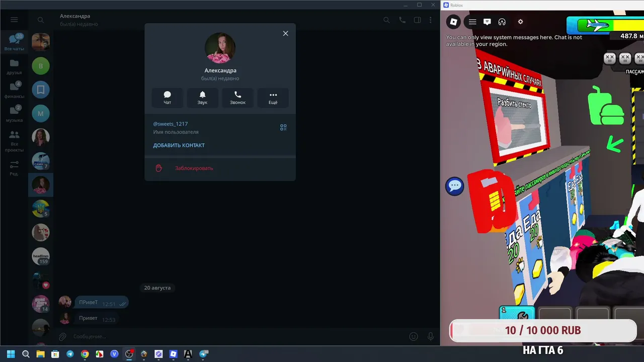Open the chat header three-dot menu
Viewport: 644px width, 362px height.
431,20
